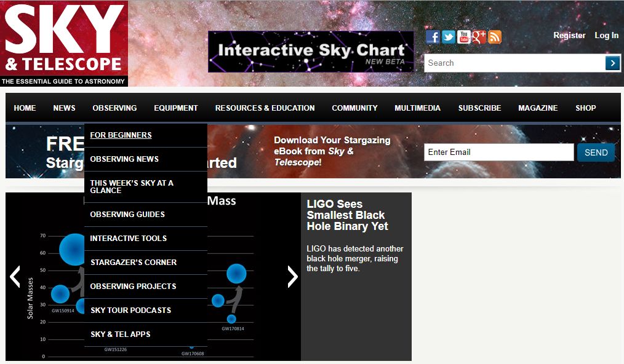Open the LIGO Sees Smallest Black Hole headline
Viewport: 624px width, 364px height.
pos(347,215)
